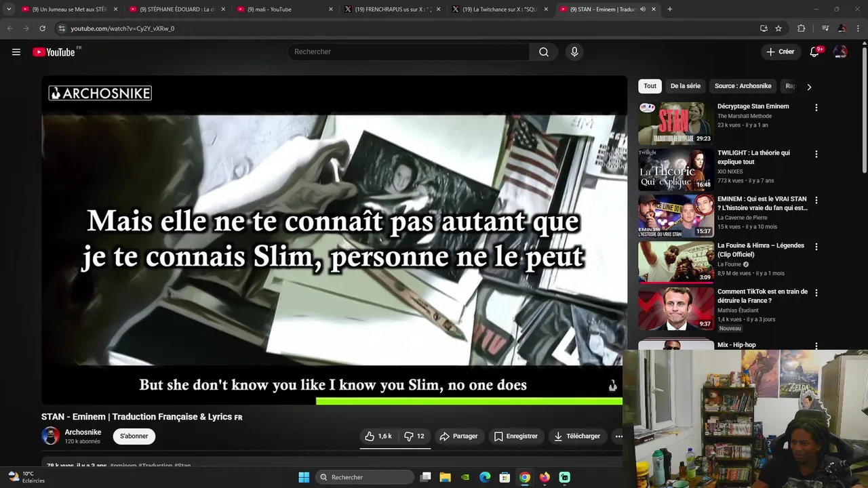868x488 pixels.
Task: Open NVIDIA app from taskbar
Action: 465,477
